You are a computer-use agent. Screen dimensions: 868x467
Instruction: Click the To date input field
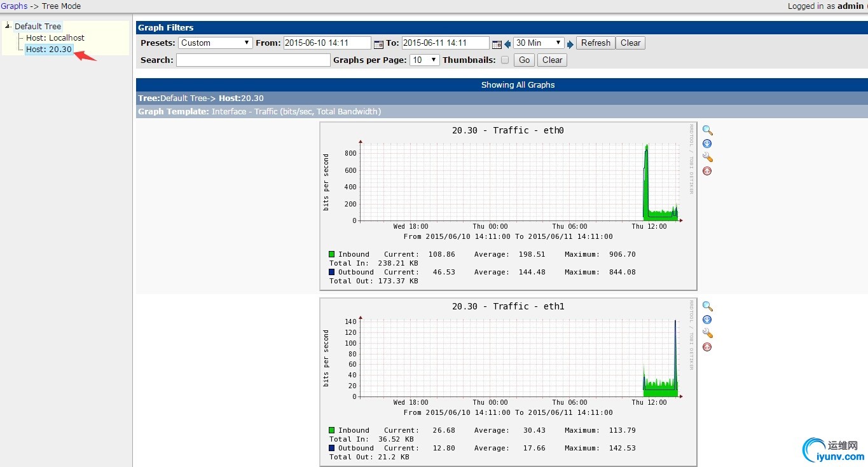(446, 43)
